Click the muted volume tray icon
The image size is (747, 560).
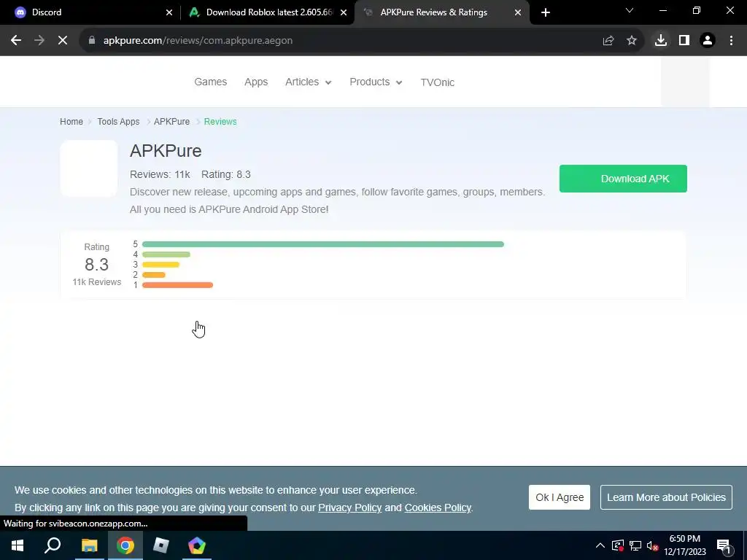point(652,545)
